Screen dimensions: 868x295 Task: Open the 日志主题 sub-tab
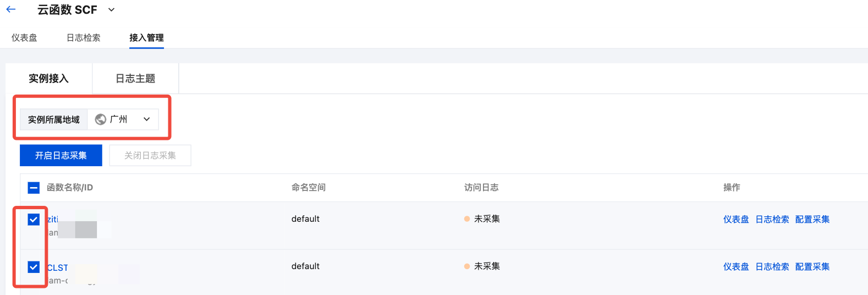135,79
